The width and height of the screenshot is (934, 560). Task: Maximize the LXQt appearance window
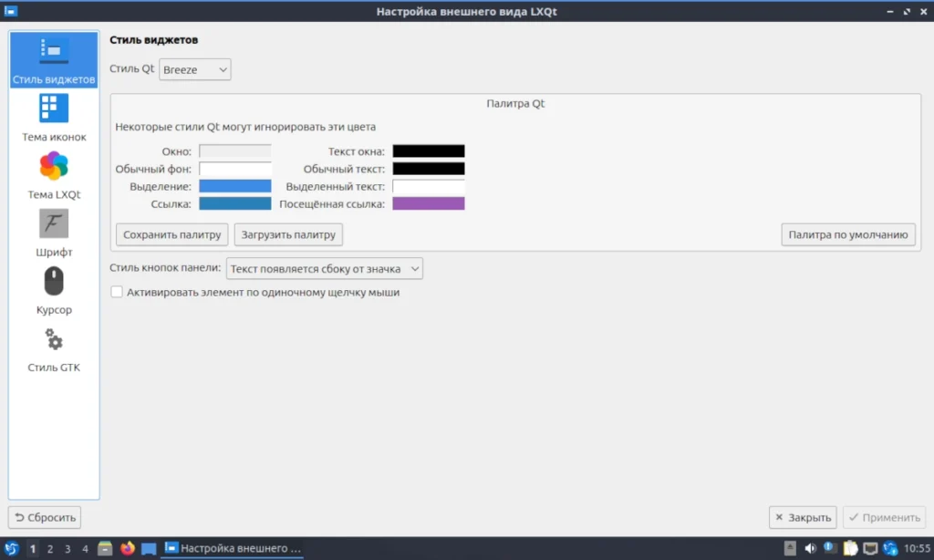click(x=907, y=11)
